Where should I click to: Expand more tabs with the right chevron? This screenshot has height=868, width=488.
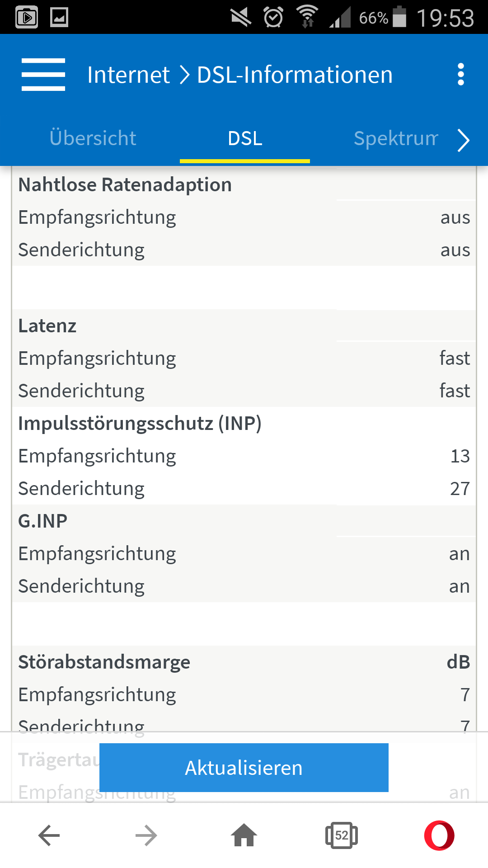tap(464, 140)
